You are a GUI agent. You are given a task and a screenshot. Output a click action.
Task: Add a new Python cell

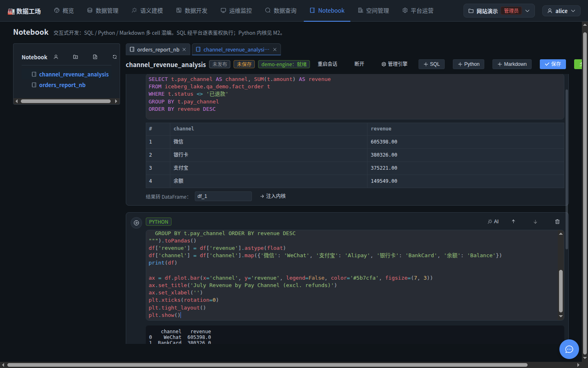click(x=469, y=64)
